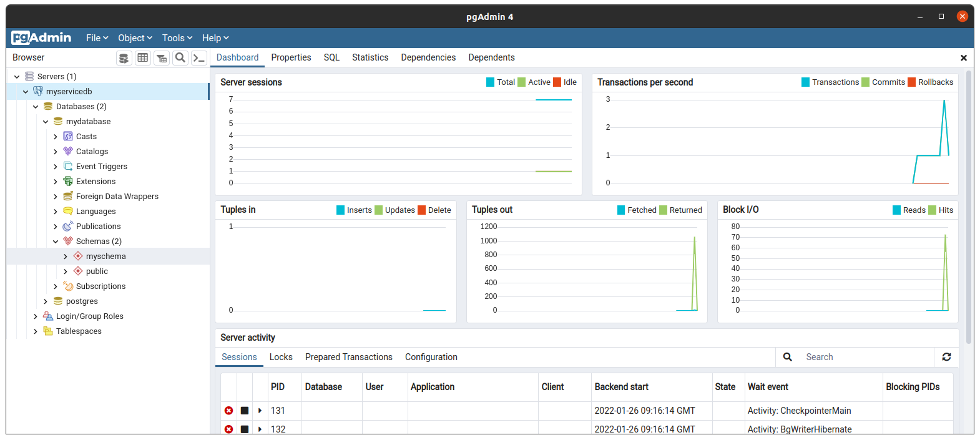Open the Prepared Transactions tab
This screenshot has height=440, width=980.
point(349,357)
